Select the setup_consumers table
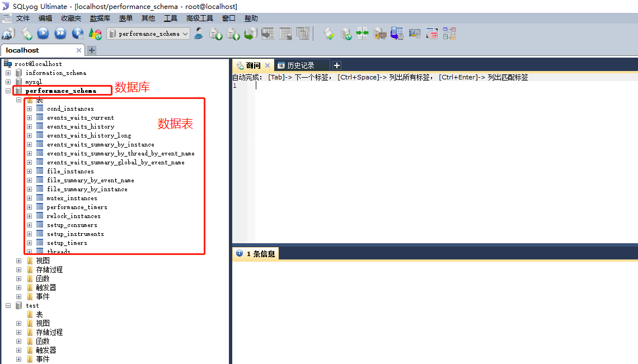Image resolution: width=638 pixels, height=364 pixels. 72,225
